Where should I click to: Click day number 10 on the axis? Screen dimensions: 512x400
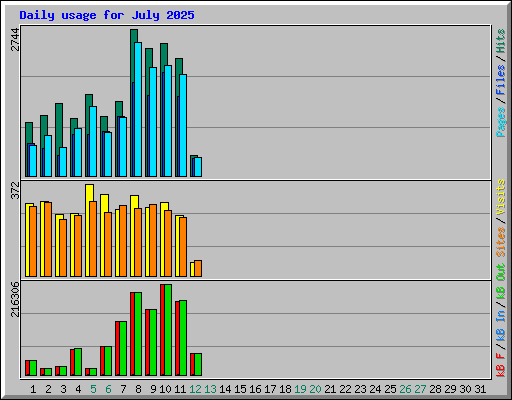tap(165, 389)
